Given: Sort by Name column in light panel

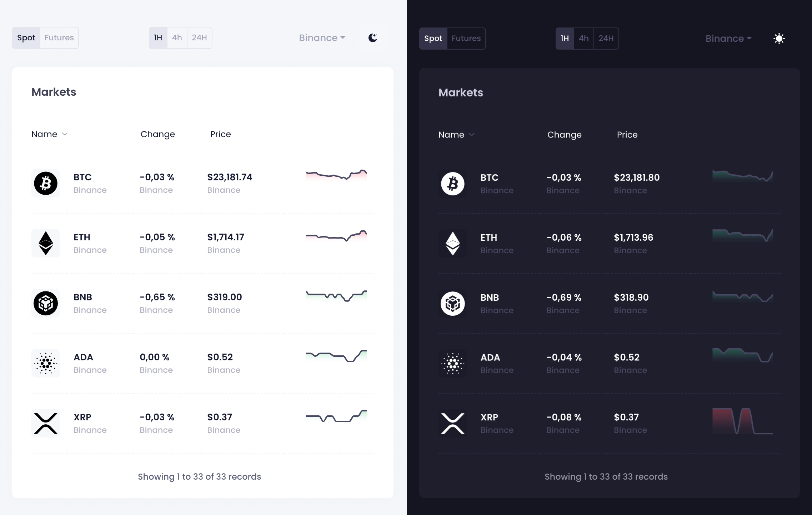Looking at the screenshot, I should click(x=49, y=134).
